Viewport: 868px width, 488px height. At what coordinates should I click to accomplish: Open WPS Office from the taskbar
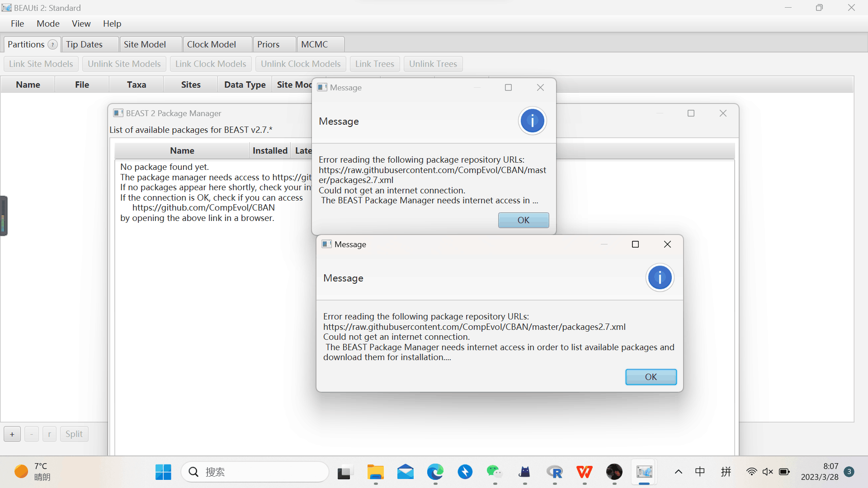point(584,472)
